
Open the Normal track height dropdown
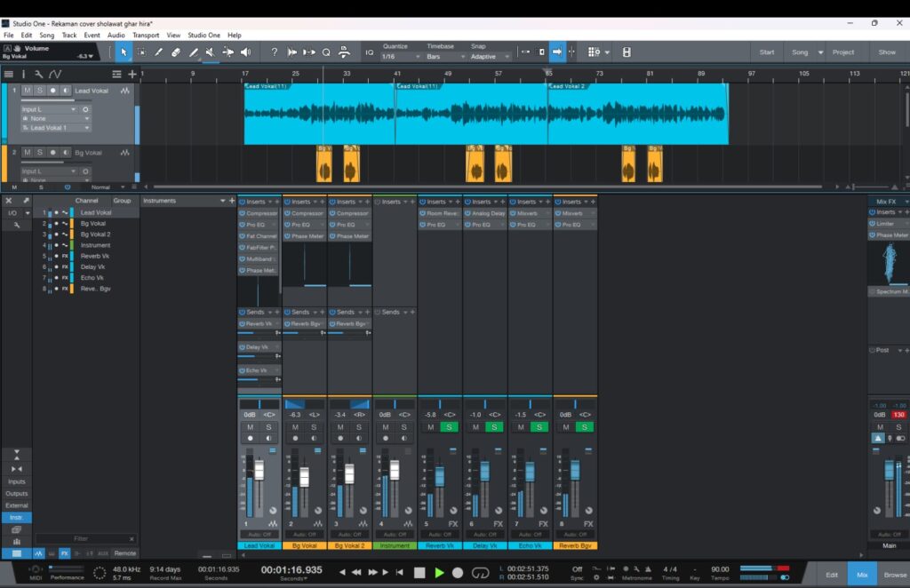(x=108, y=187)
